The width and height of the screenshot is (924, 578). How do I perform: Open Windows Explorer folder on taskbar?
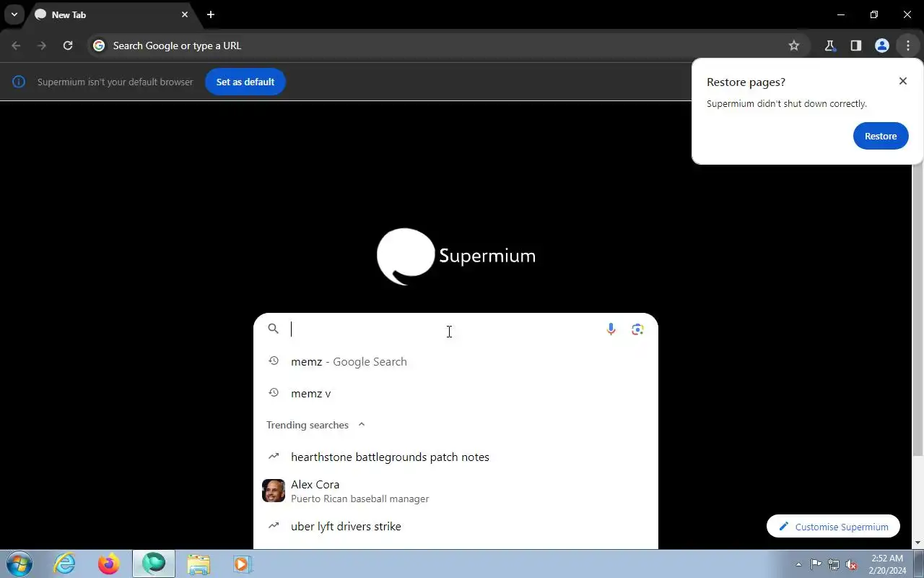198,564
